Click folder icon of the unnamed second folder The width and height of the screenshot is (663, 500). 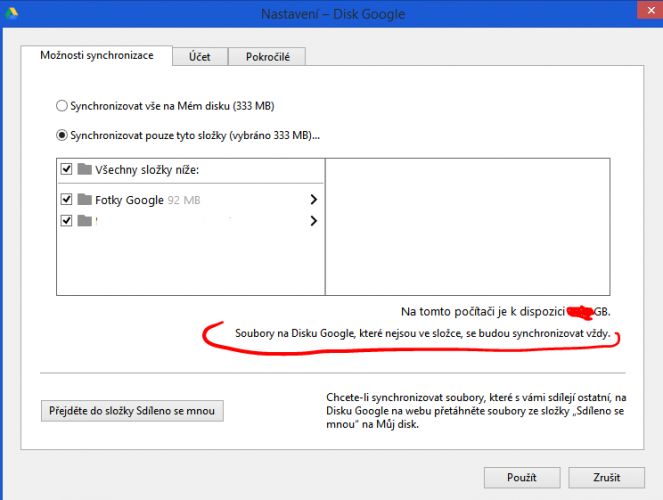(x=85, y=221)
